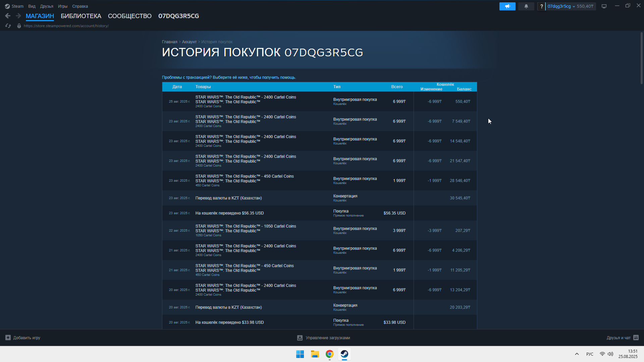Click the Всего column header
Viewport: 644px width, 362px height.
(x=397, y=87)
